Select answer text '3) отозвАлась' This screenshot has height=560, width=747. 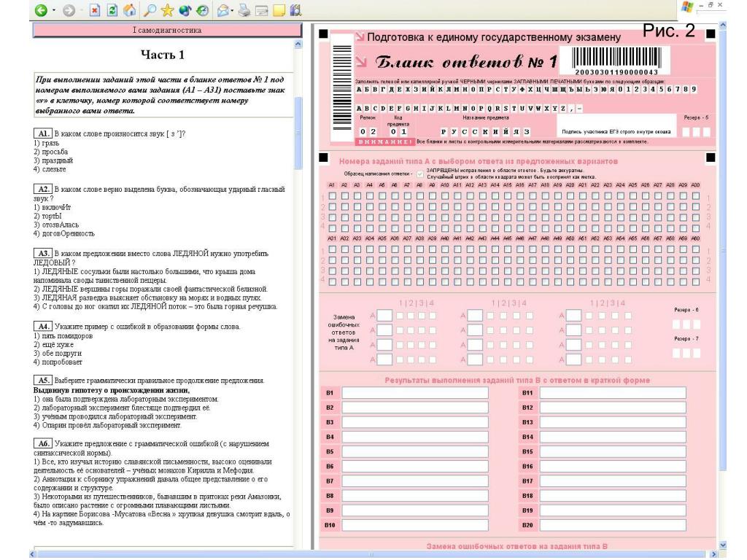(56, 225)
